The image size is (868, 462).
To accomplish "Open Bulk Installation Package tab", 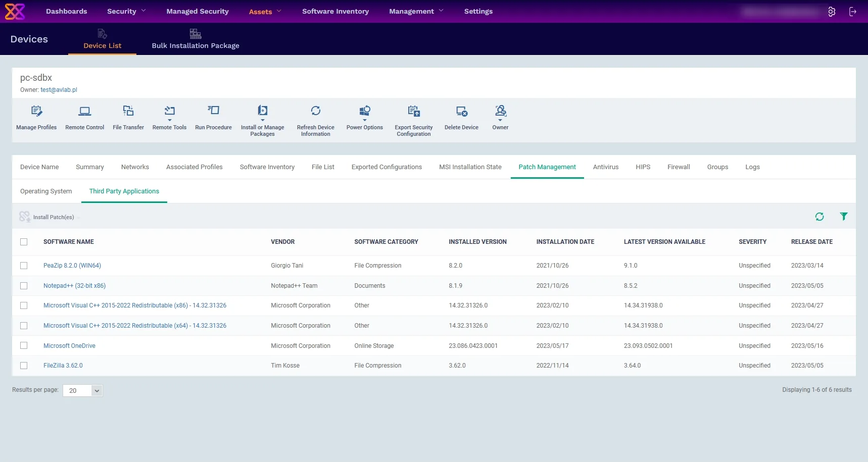I will pos(196,39).
